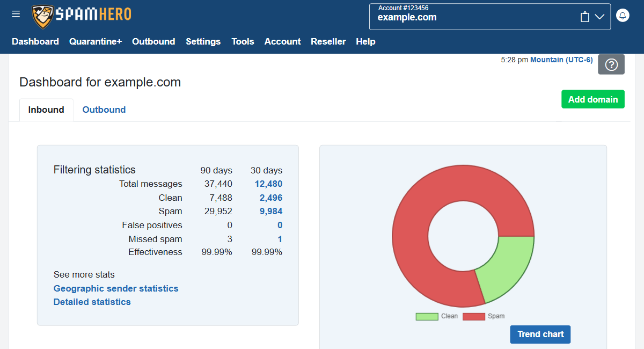Open the Outbound menu in navigation bar
644x349 pixels.
pos(153,41)
